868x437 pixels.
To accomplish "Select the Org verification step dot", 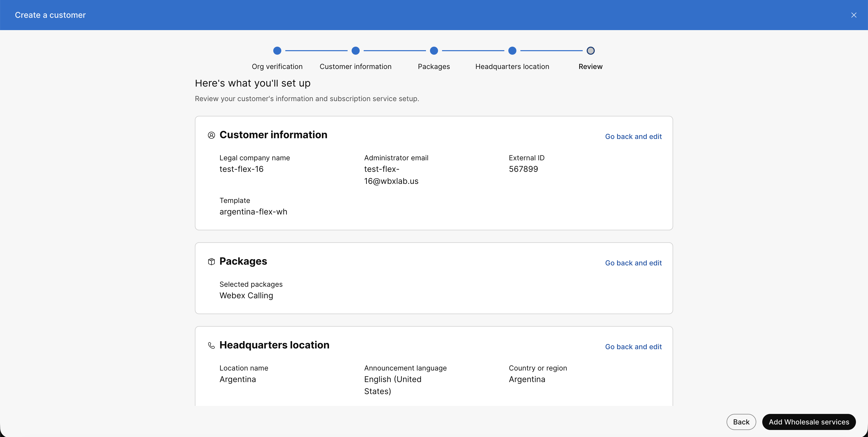I will 277,50.
